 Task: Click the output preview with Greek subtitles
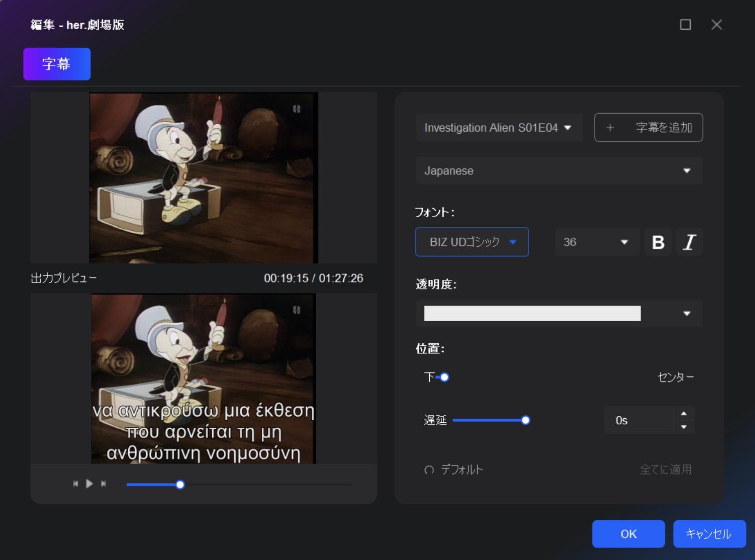[x=204, y=379]
